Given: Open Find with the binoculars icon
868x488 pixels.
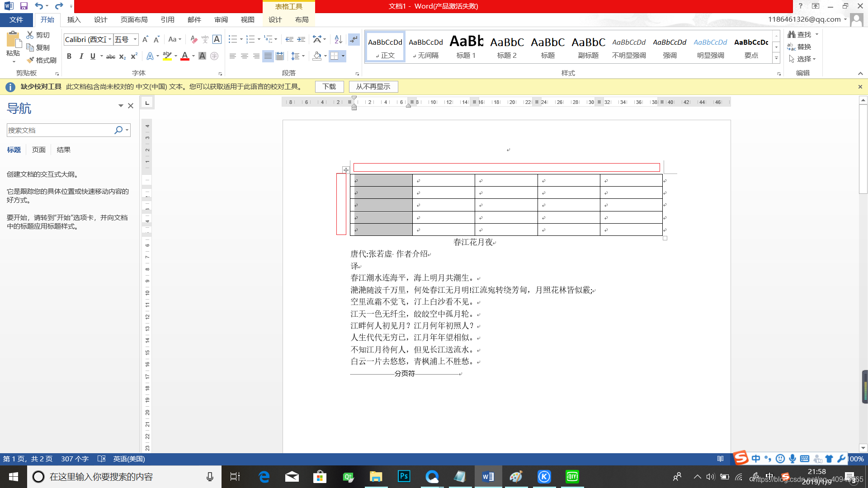Looking at the screenshot, I should pyautogui.click(x=792, y=34).
